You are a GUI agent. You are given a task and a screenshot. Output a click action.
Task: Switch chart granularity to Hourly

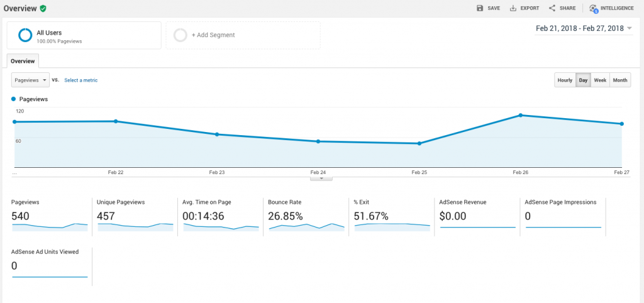click(x=564, y=80)
